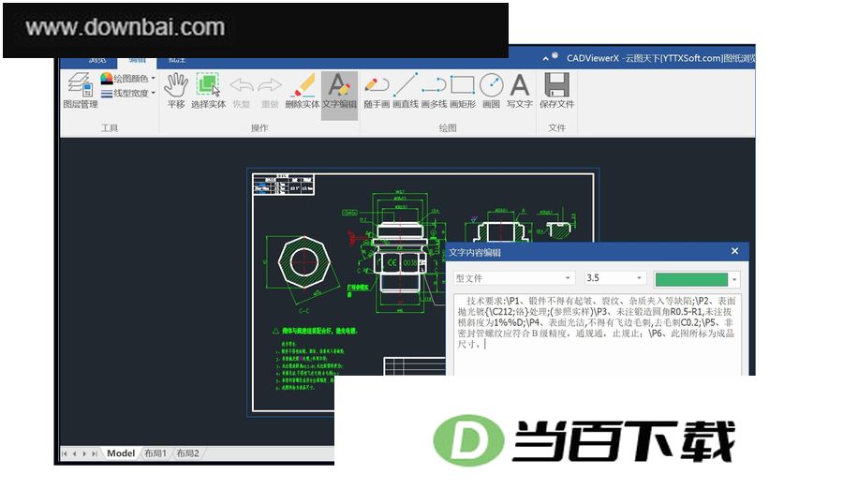843x504 pixels.
Task: Go to previous sheet tab arrow
Action: point(75,454)
